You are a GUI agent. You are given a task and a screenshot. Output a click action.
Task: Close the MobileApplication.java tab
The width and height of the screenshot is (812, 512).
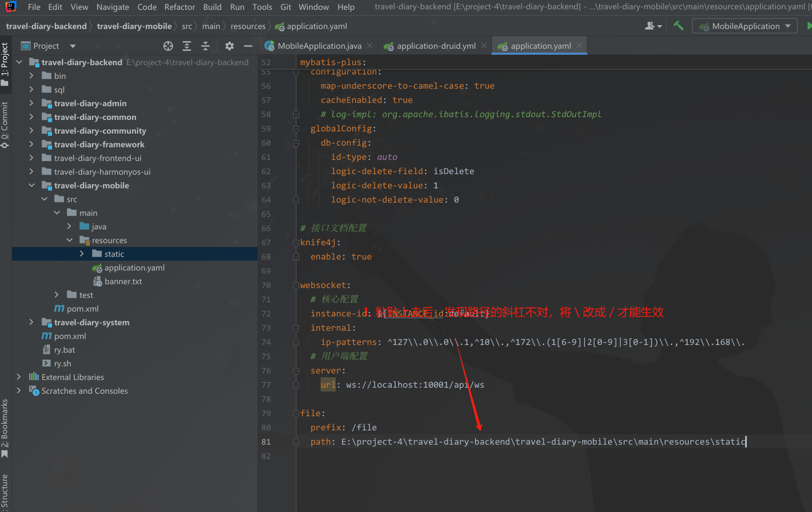click(x=370, y=45)
